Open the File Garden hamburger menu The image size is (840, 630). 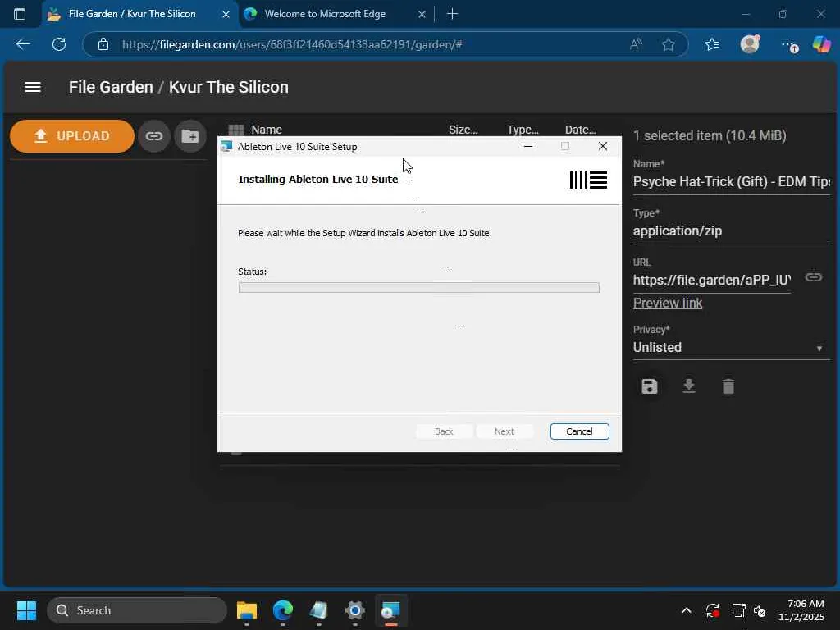click(x=33, y=87)
